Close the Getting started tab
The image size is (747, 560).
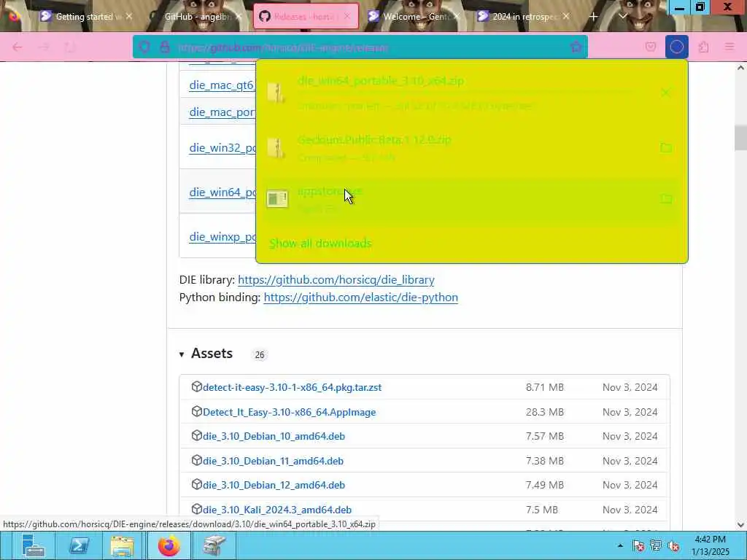tap(128, 17)
